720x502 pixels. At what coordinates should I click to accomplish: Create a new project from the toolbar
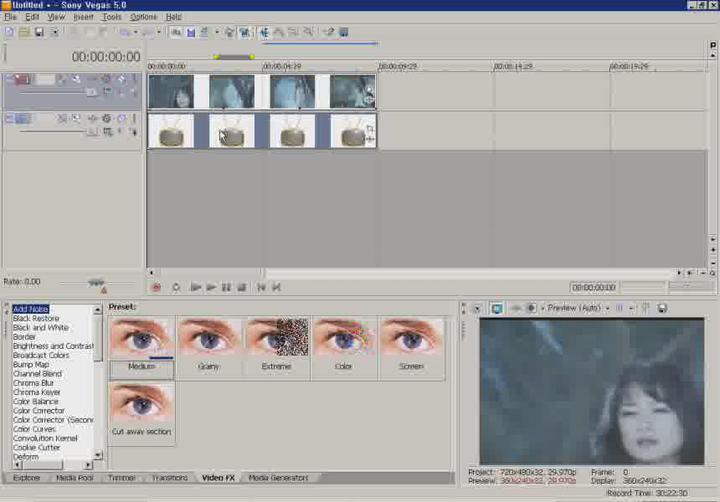[x=9, y=32]
